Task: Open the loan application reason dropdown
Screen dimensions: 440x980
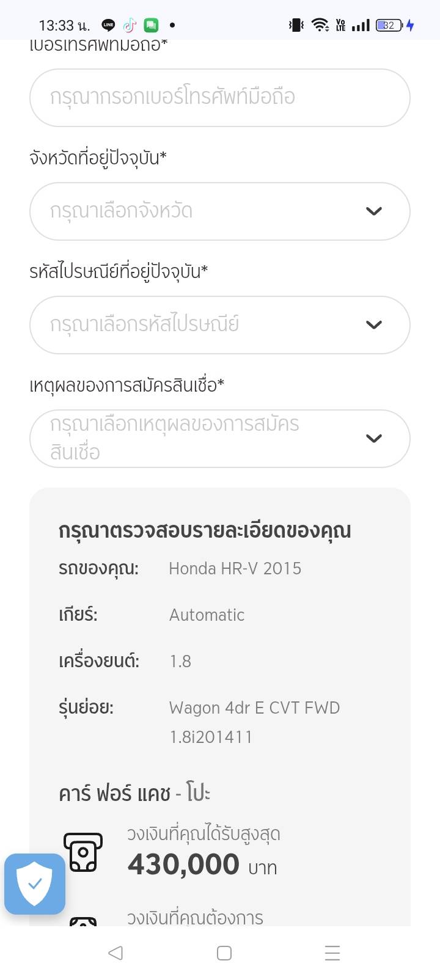Action: 202,439
